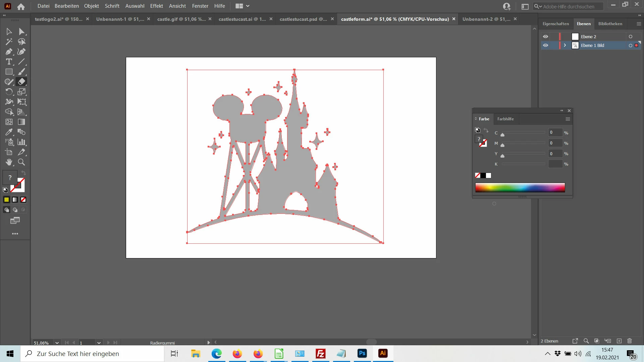Click the delete layer trash icon

(x=630, y=341)
